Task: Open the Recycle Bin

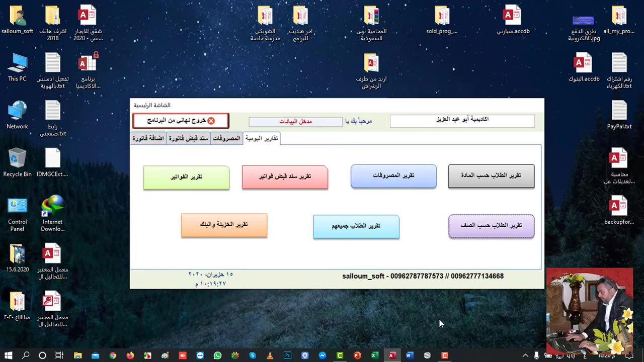Action: 17,163
